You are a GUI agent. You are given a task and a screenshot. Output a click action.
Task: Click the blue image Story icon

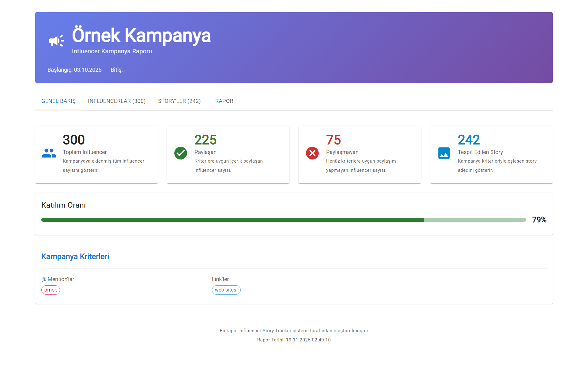coord(444,153)
